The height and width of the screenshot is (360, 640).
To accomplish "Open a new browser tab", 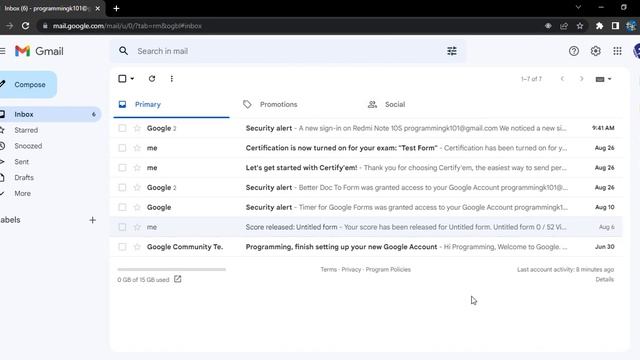I will click(x=116, y=8).
